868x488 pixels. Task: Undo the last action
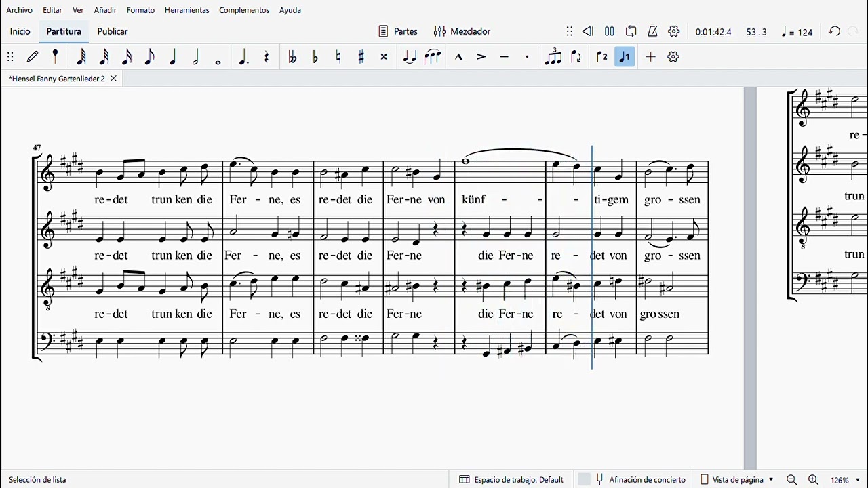835,31
